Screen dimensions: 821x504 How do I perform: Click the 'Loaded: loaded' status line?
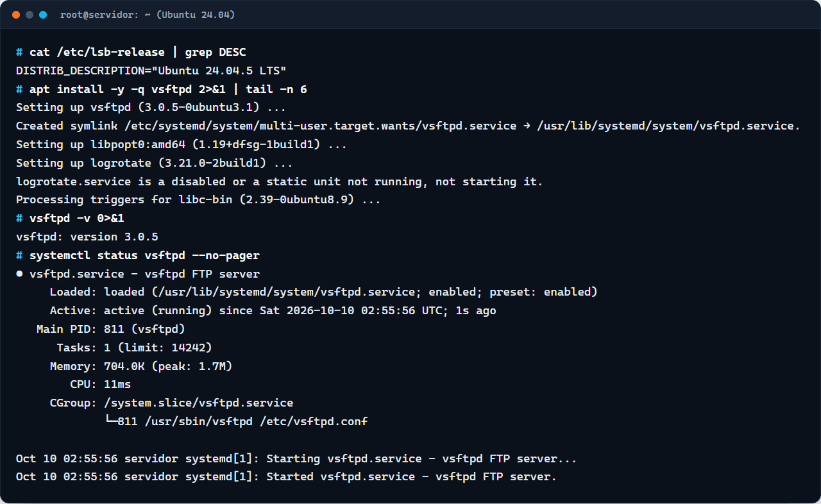(x=324, y=292)
